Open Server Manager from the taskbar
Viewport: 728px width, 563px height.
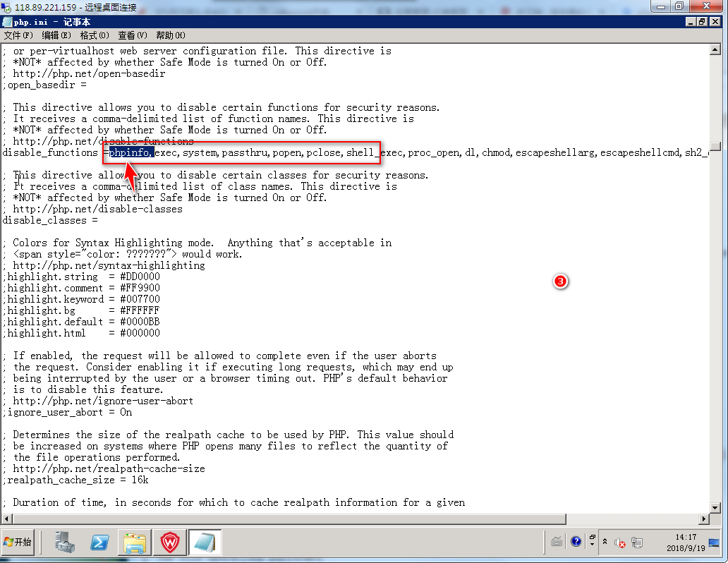click(x=65, y=543)
